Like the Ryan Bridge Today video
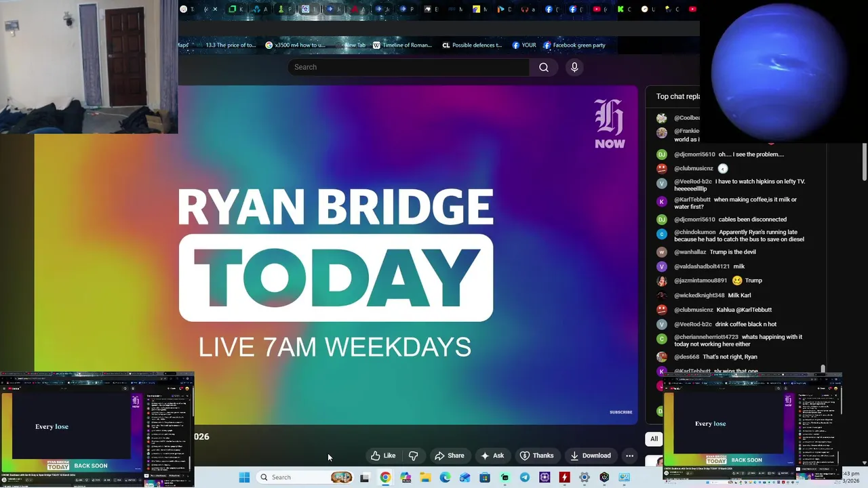This screenshot has height=488, width=868. click(383, 455)
